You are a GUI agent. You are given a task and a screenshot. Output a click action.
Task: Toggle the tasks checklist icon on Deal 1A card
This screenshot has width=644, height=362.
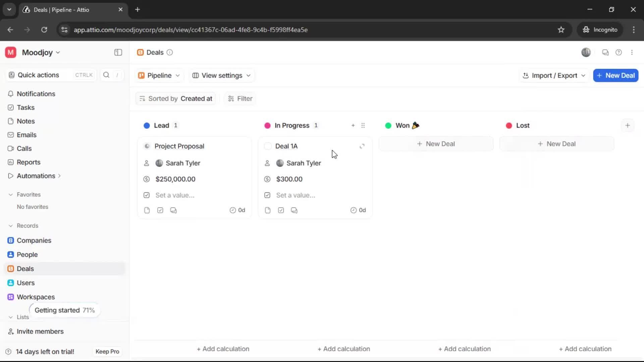tap(281, 210)
